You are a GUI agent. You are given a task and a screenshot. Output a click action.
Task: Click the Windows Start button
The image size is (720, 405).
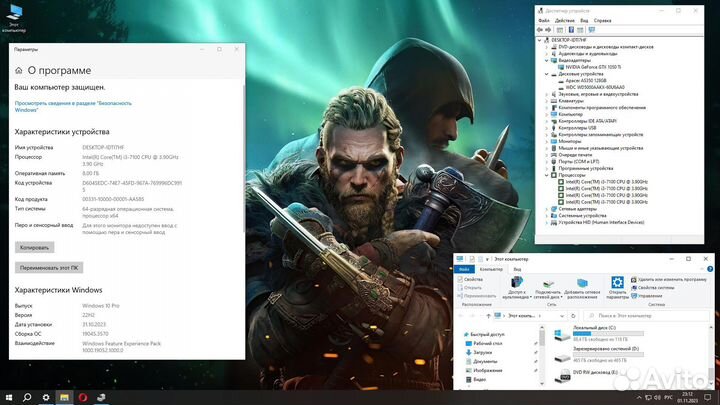click(9, 397)
